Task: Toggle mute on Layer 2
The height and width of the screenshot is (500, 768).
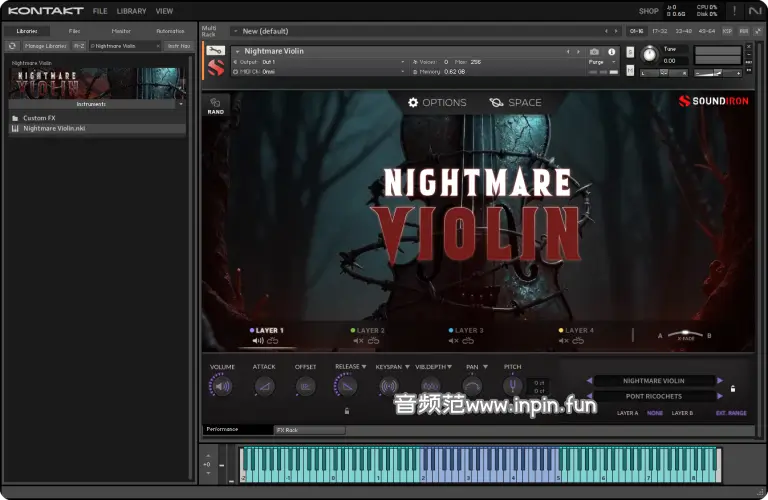Action: click(x=356, y=341)
